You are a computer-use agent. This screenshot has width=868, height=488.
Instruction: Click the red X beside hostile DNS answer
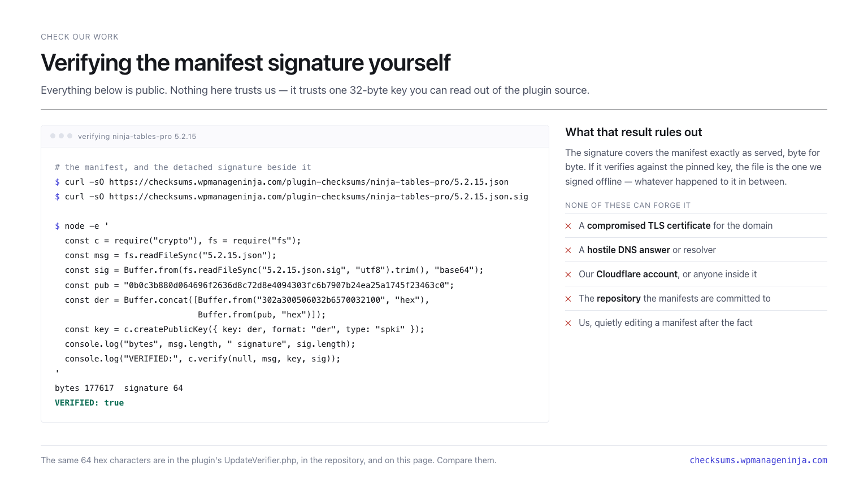568,250
